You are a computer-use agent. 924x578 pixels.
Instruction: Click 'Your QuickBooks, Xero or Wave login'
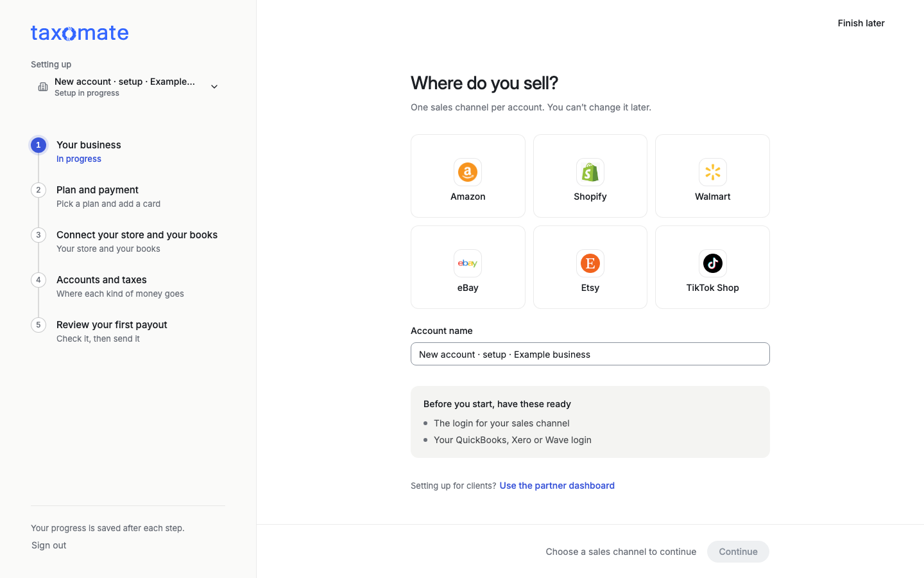[x=513, y=440]
